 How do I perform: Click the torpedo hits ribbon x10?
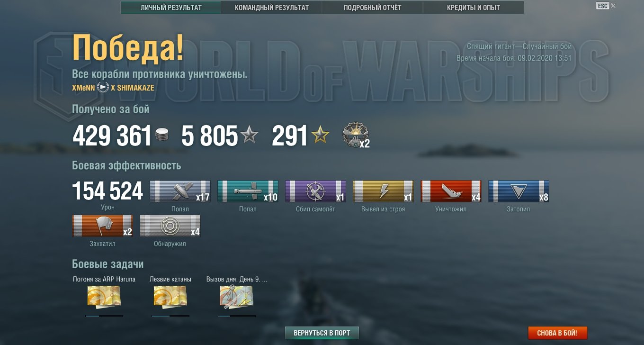pyautogui.click(x=248, y=191)
